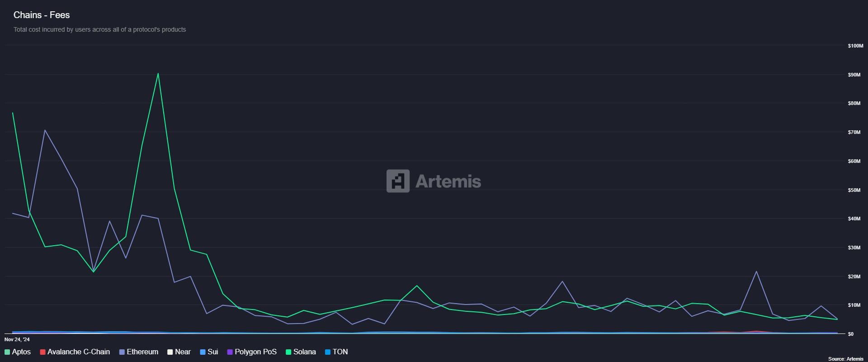This screenshot has height=362, width=868.
Task: Click the Near legend text label
Action: pyautogui.click(x=183, y=352)
